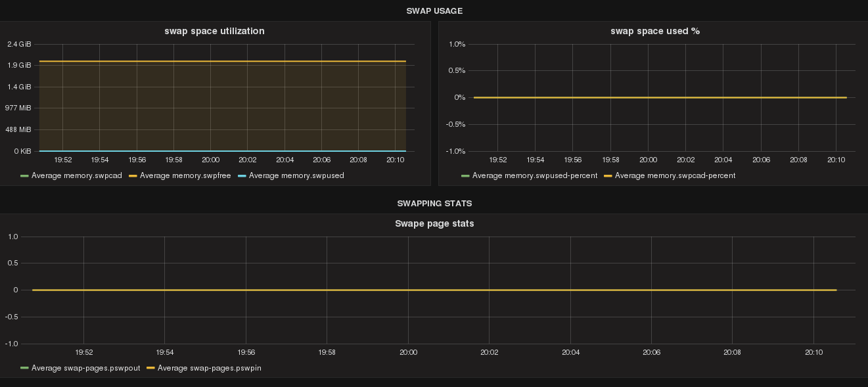Click the zero line in Swape page stats graph

point(434,290)
